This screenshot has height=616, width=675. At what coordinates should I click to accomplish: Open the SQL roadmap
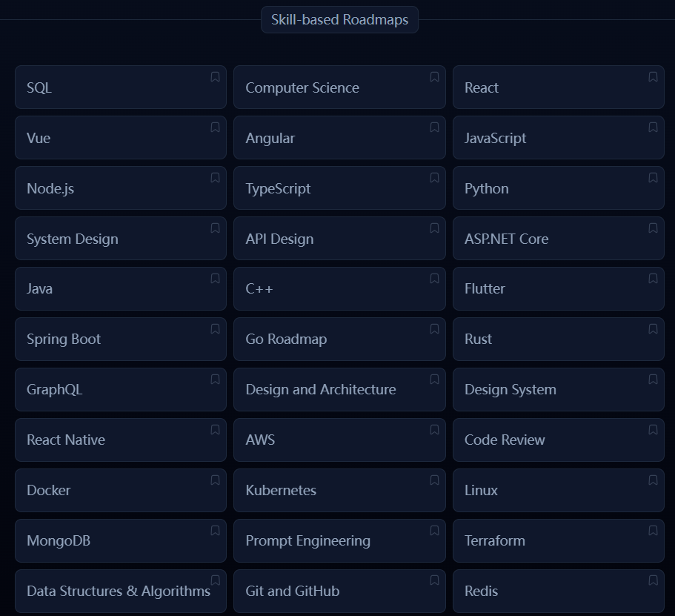coord(121,87)
